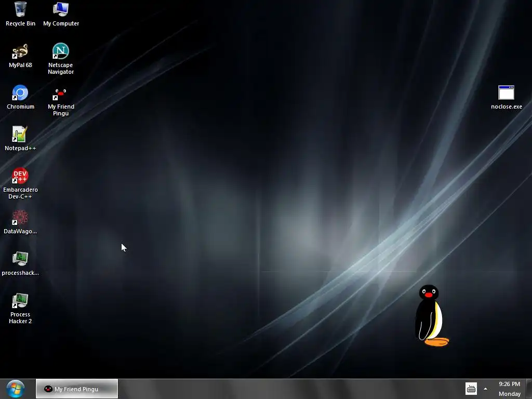
Task: Select the My Computer desktop icon
Action: point(61,14)
